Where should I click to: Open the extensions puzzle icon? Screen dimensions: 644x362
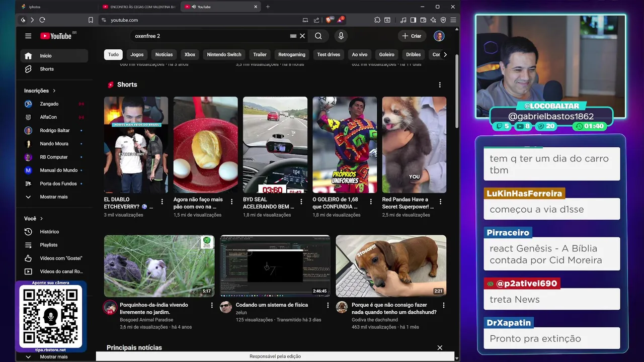coord(377,20)
